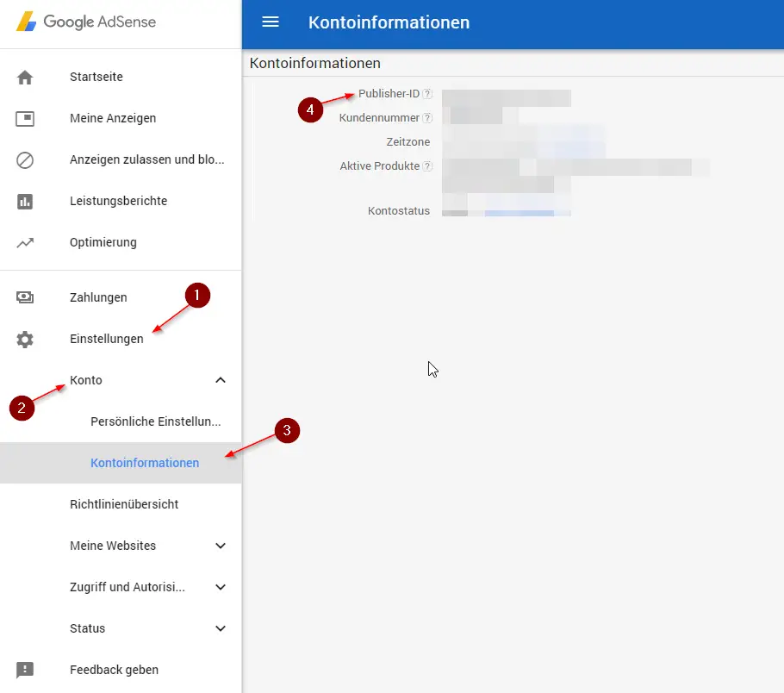
Task: Expand Zugriff und Autorisierung chevron
Action: click(221, 588)
